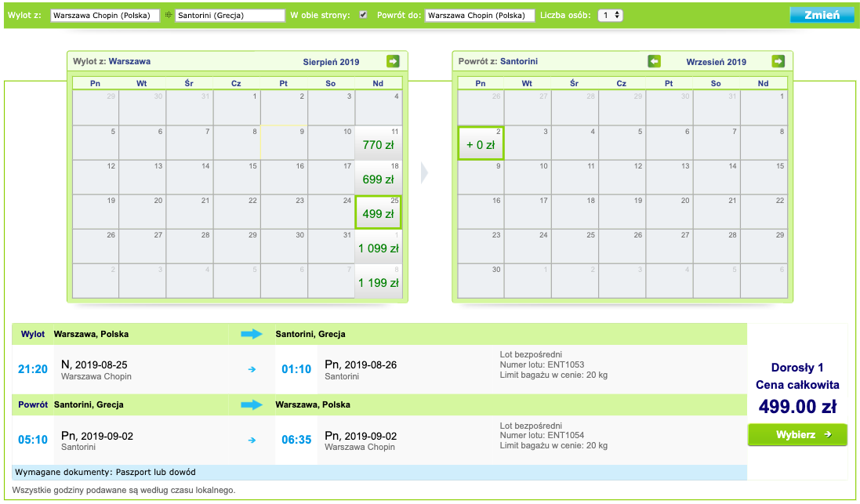Click small arrow beside 05:10 return row
The width and height of the screenshot is (860, 504).
pyautogui.click(x=252, y=440)
